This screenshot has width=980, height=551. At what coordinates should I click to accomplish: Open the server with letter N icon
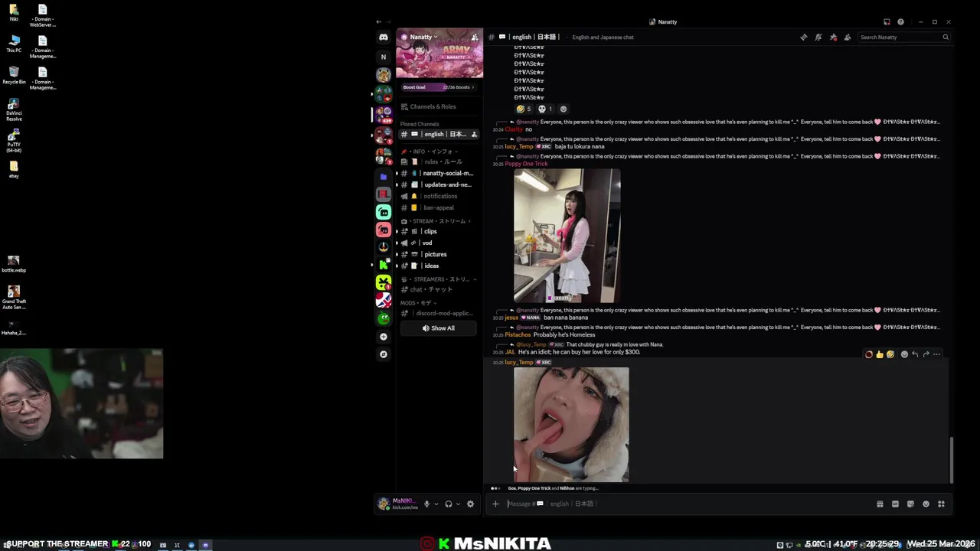[x=384, y=57]
